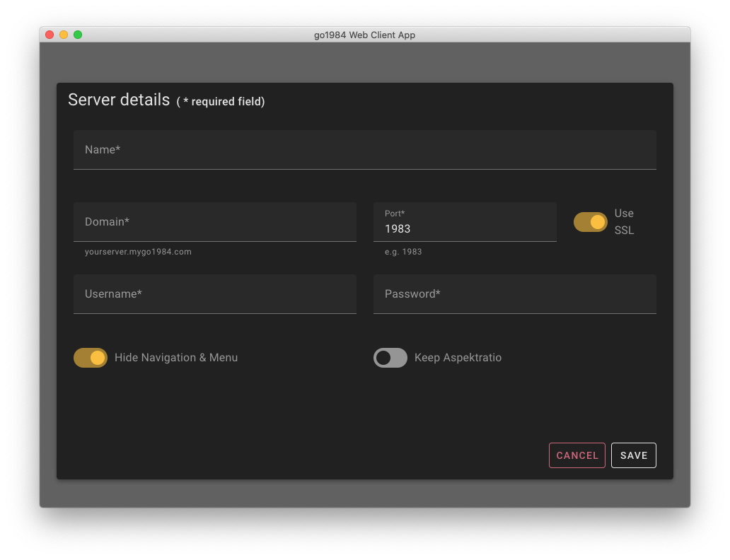The height and width of the screenshot is (560, 730).
Task: Edit the Port field showing 1983
Action: [465, 222]
